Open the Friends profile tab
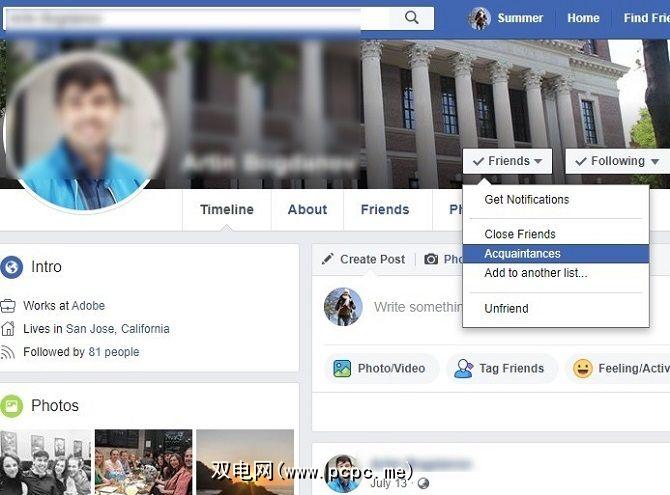 tap(385, 209)
